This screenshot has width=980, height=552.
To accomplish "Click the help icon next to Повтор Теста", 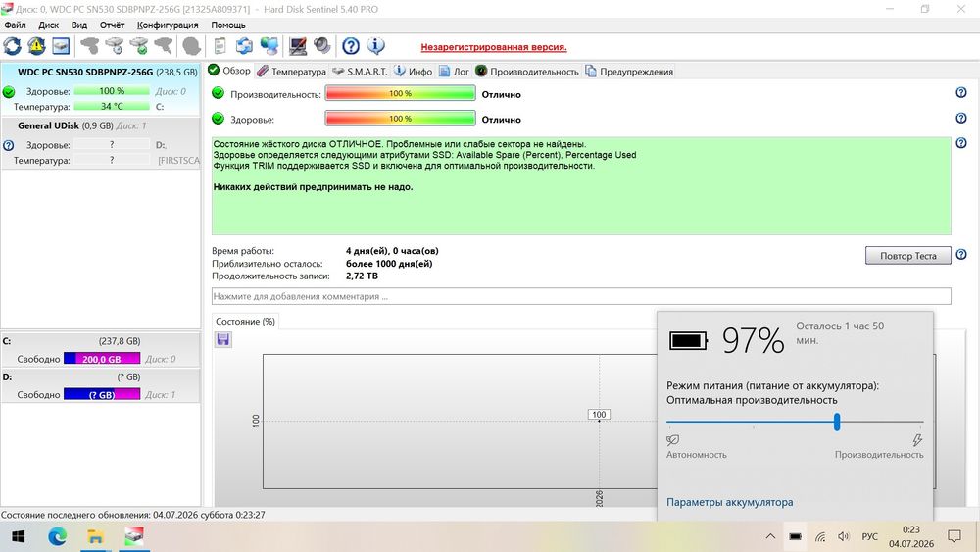I will pyautogui.click(x=961, y=255).
